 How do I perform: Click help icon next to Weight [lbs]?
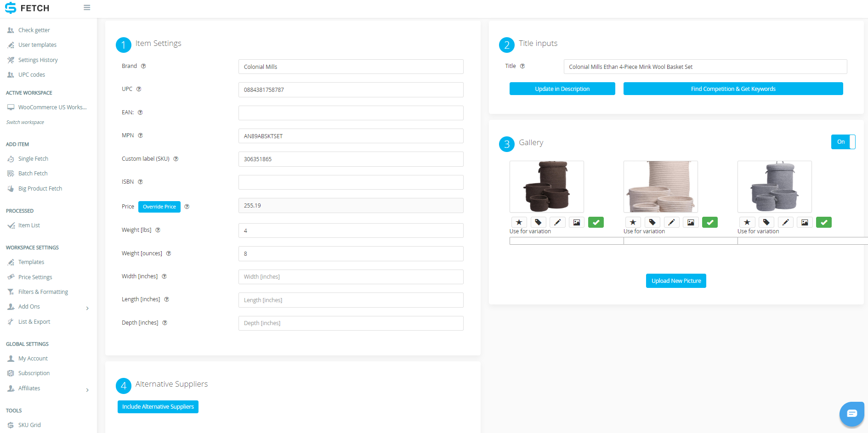pos(158,230)
